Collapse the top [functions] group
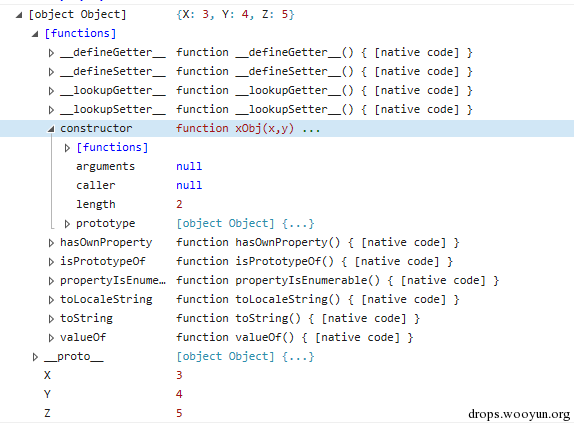 [35, 34]
